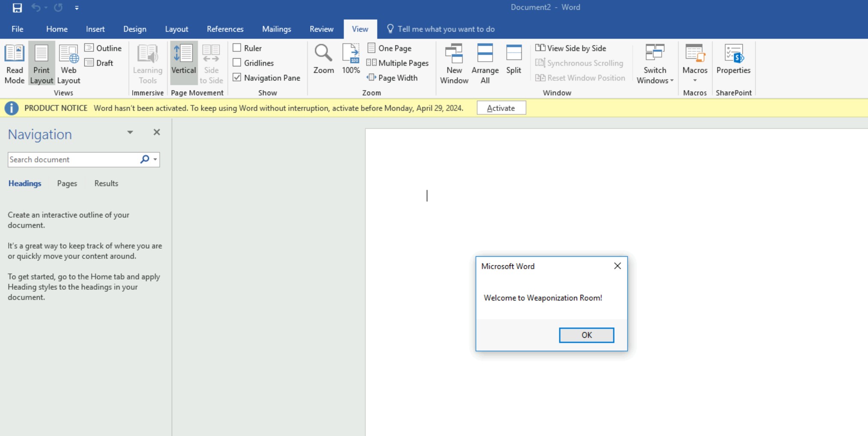The image size is (868, 436).
Task: Click the Search document field
Action: 72,159
